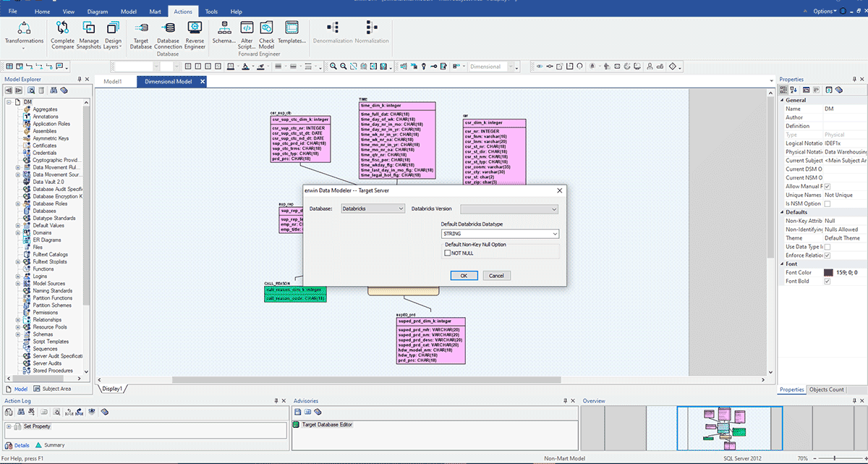
Task: Open the Tools ribbon tab
Action: 211,12
